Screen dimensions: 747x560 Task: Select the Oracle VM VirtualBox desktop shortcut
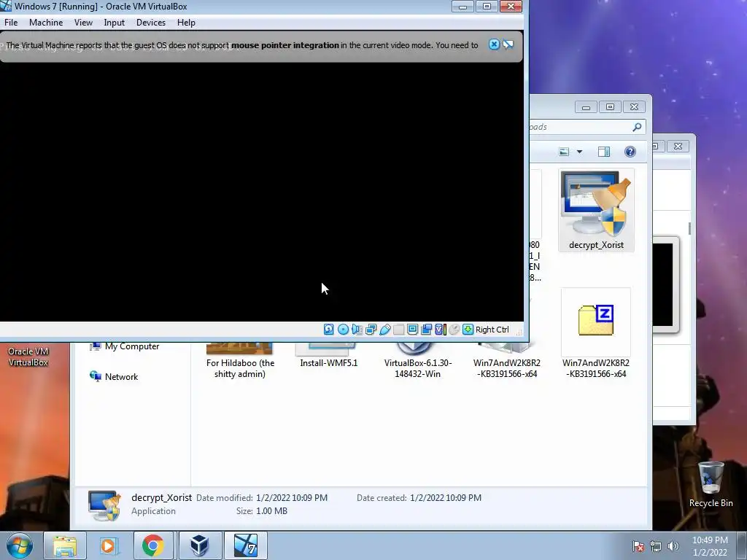(28, 356)
